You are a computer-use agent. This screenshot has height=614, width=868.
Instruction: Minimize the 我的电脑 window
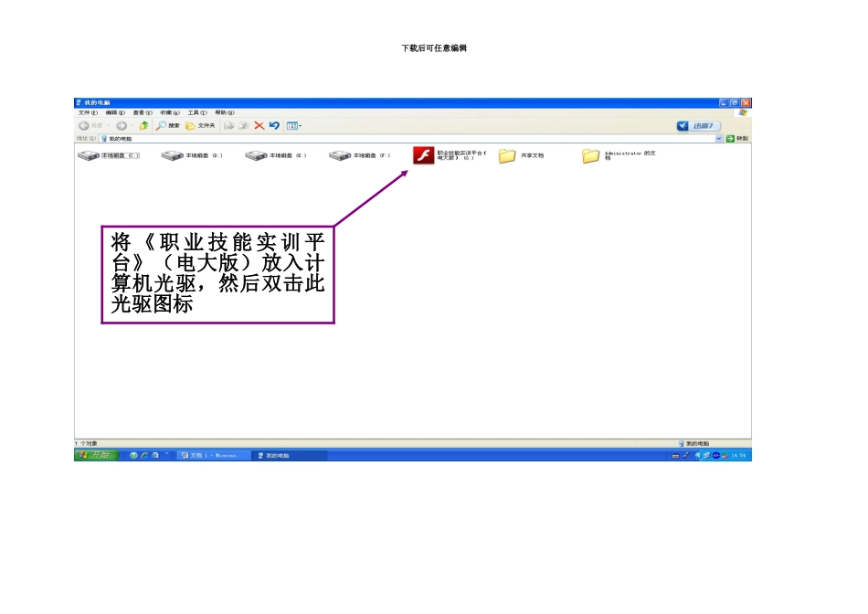click(x=724, y=103)
